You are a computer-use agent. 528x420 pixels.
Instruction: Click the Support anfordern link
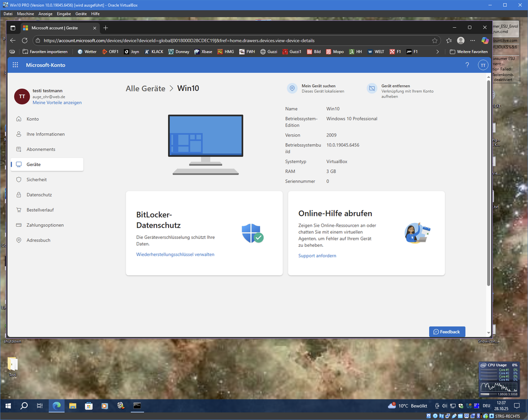pyautogui.click(x=317, y=256)
